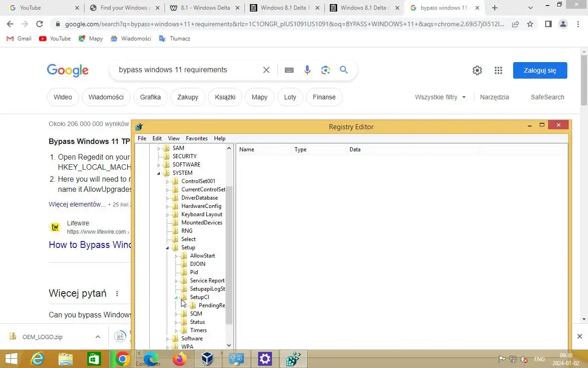Toggle Chrome side panel

tap(548, 24)
